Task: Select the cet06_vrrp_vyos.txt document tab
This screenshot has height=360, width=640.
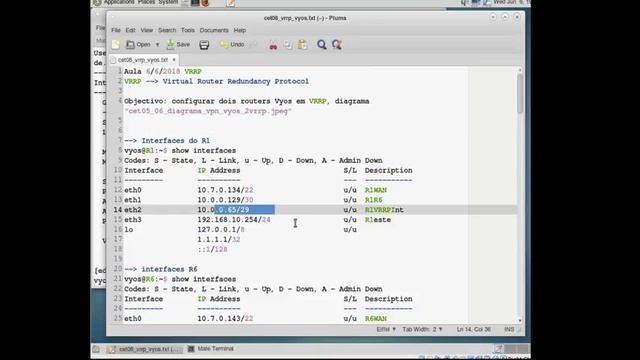Action: coord(142,60)
